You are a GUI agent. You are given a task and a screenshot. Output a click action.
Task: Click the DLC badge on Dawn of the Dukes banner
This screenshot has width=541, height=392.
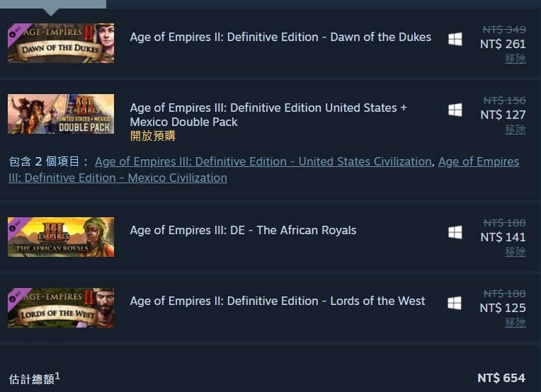click(x=16, y=32)
